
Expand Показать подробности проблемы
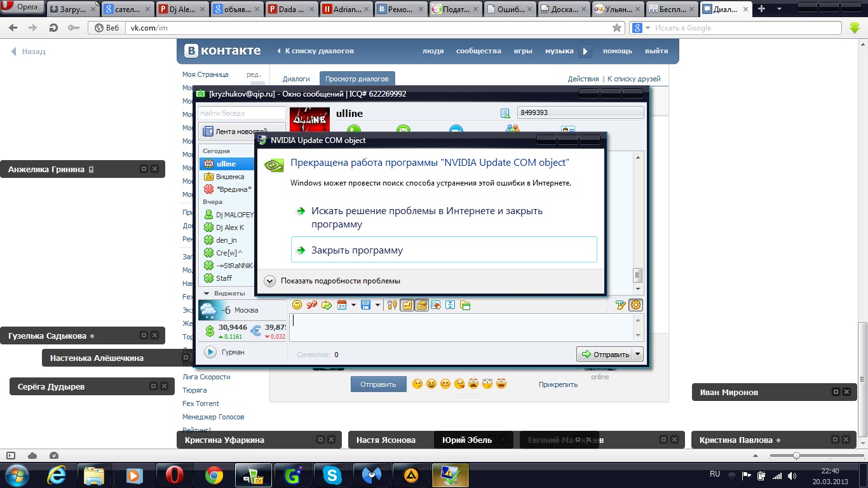pos(269,281)
